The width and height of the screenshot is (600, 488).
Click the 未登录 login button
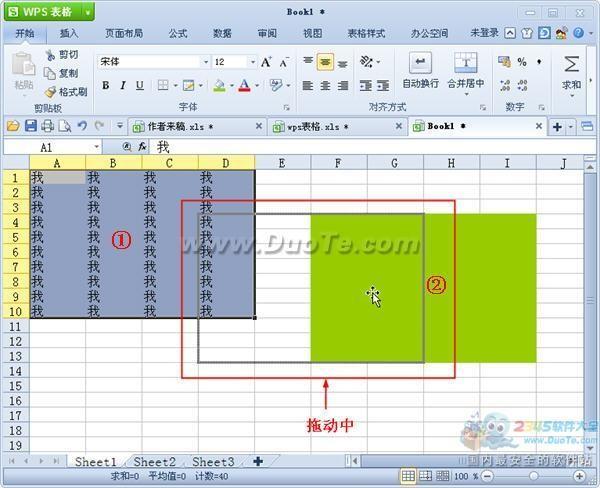pos(484,33)
